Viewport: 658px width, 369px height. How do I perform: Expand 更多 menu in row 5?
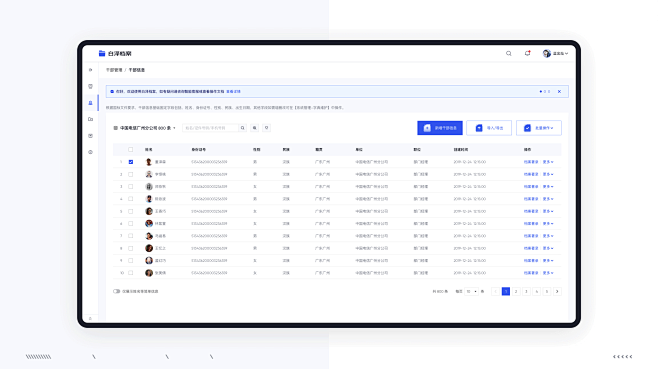[548, 211]
